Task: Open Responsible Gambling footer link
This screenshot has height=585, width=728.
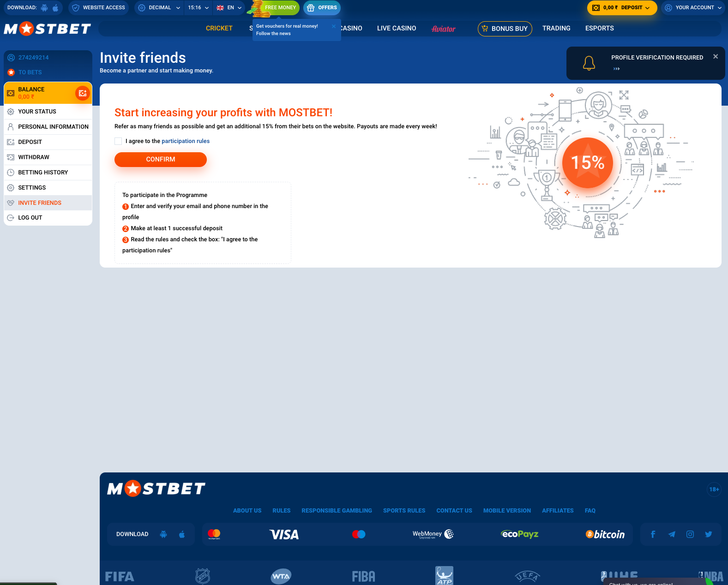Action: coord(337,511)
